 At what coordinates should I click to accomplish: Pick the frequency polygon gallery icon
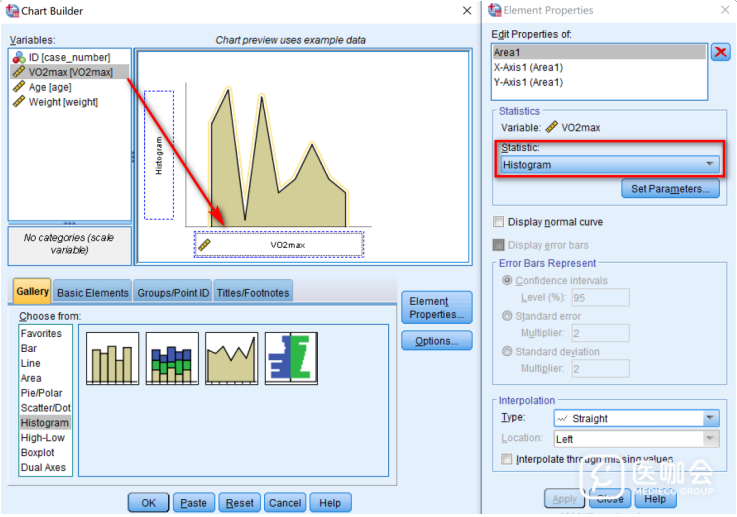tap(232, 359)
